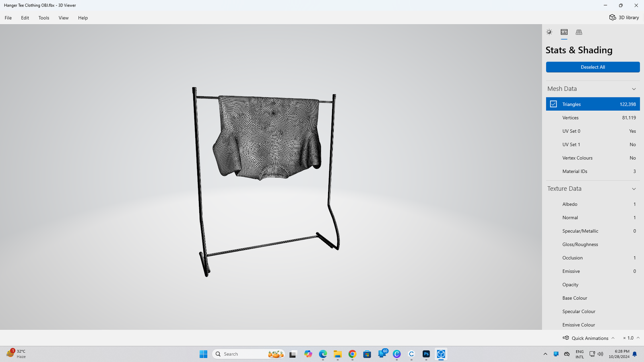Open Microsoft Store from the taskbar

367,354
